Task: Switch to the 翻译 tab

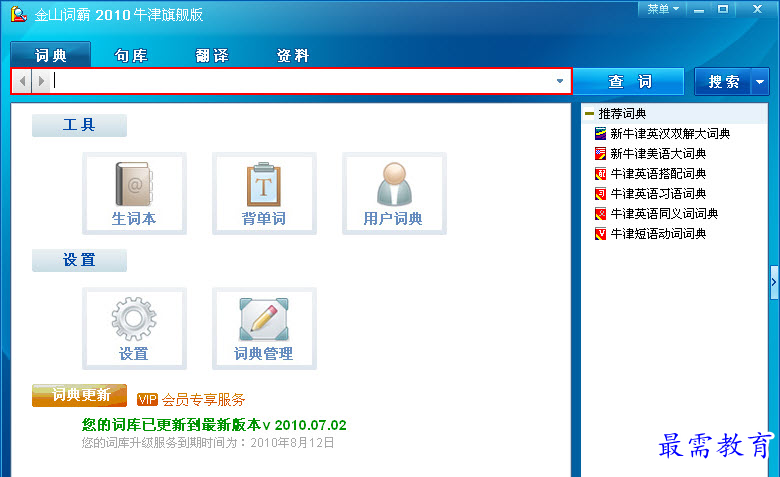Action: 212,55
